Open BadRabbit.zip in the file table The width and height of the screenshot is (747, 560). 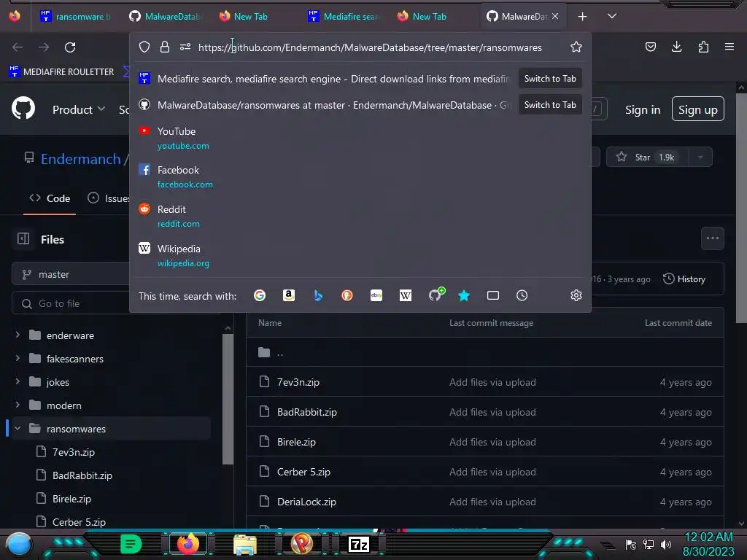point(307,412)
